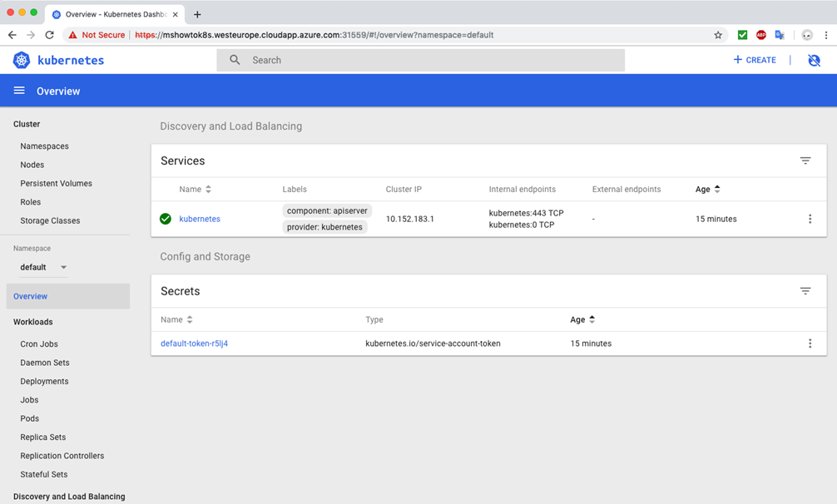Click the CREATE button

755,60
